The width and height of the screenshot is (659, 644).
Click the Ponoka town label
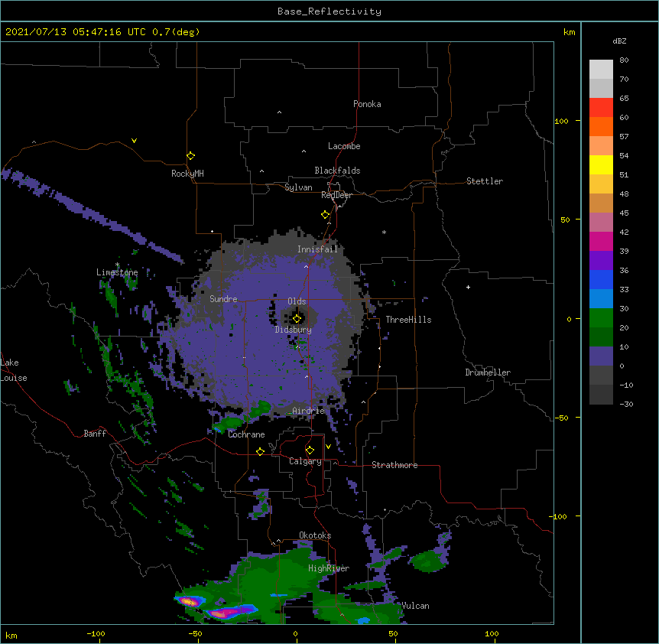367,104
